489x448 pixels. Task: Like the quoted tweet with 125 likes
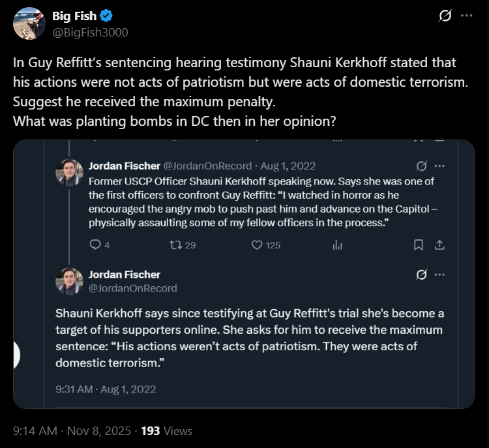257,245
